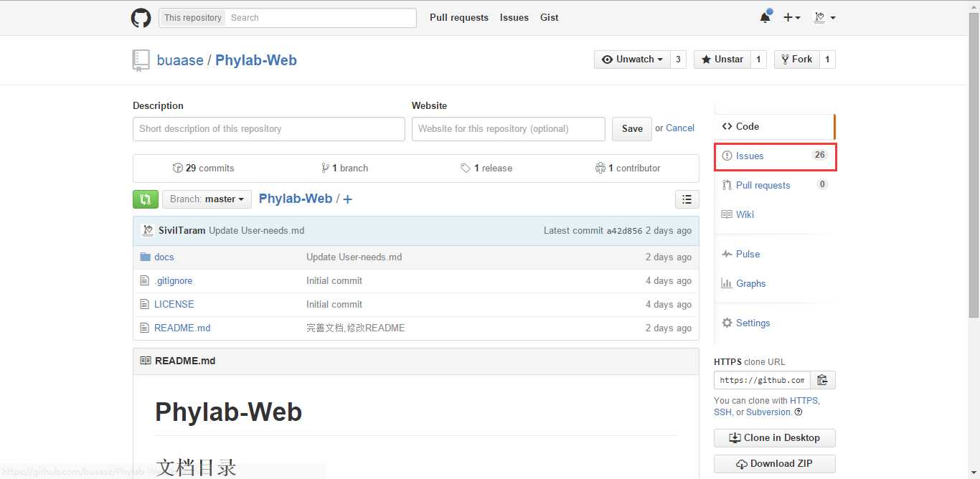Open the file list view icon button
This screenshot has height=479, width=980.
(x=687, y=199)
